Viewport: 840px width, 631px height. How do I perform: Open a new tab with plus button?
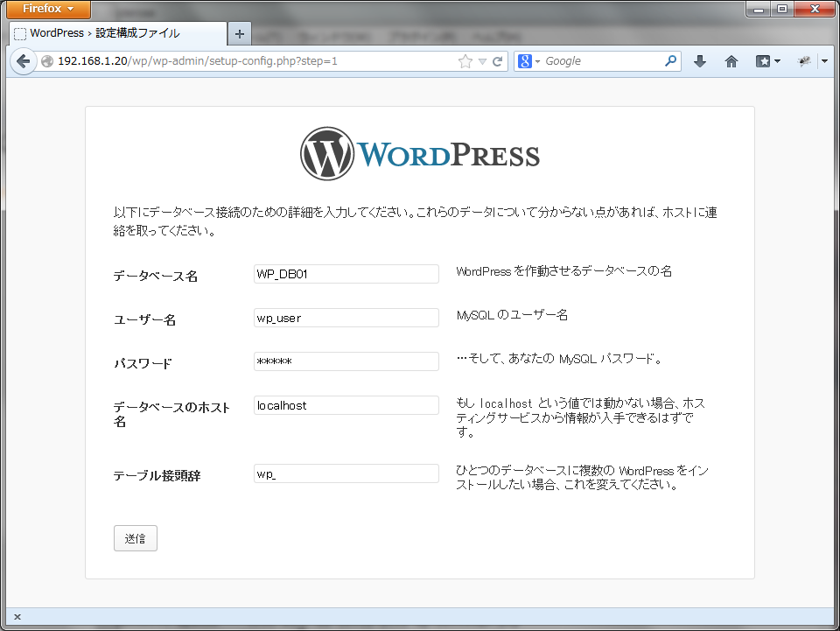click(240, 34)
